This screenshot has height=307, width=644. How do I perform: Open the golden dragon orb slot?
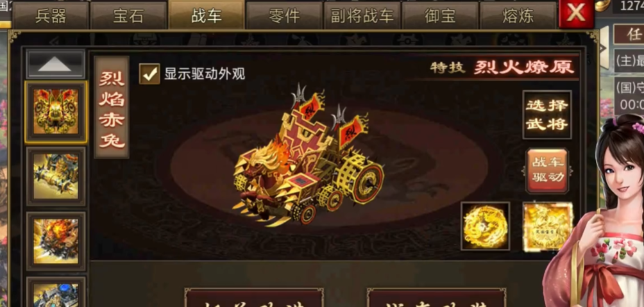tap(486, 226)
